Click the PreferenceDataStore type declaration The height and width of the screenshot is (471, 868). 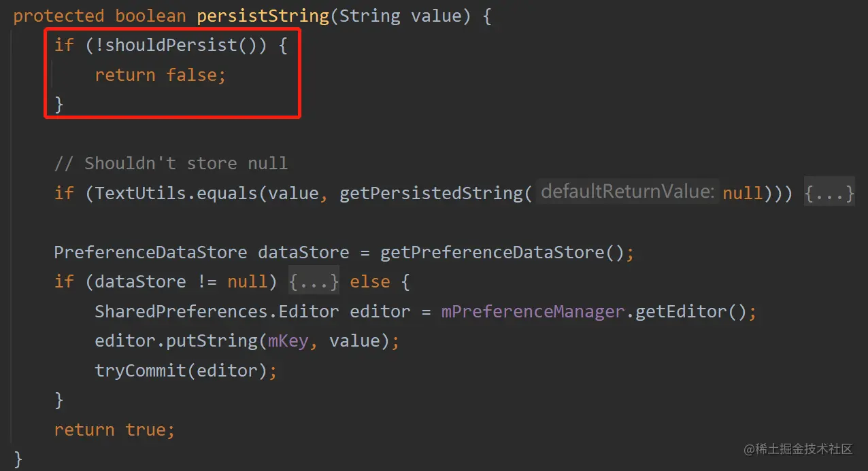(150, 253)
